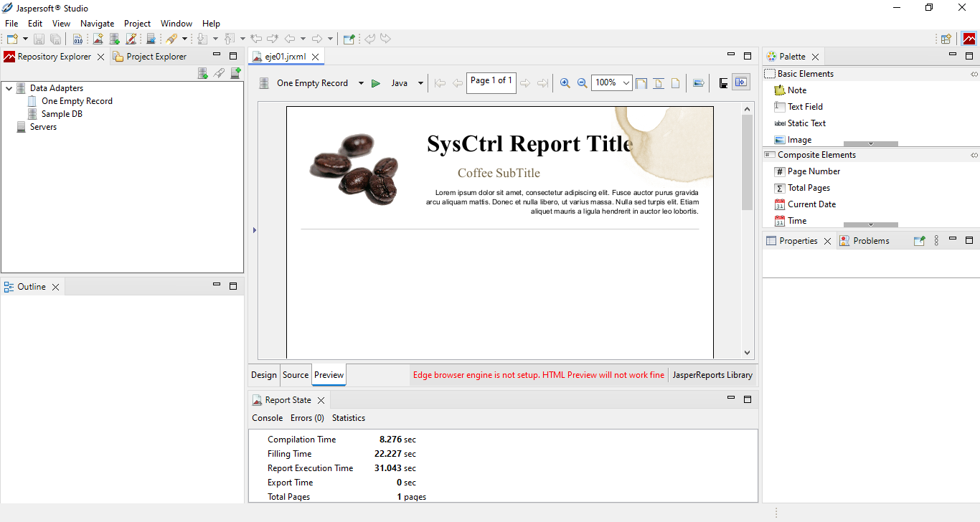Switch to the Source tab
Image resolution: width=980 pixels, height=522 pixels.
coord(296,375)
